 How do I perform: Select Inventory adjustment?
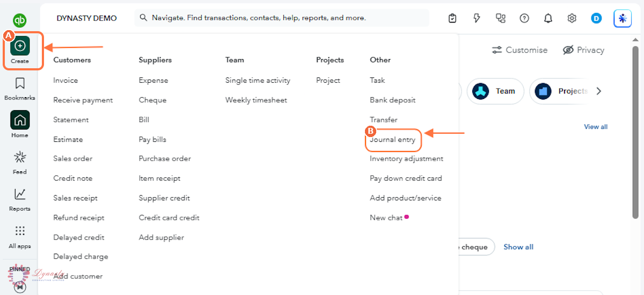[406, 159]
